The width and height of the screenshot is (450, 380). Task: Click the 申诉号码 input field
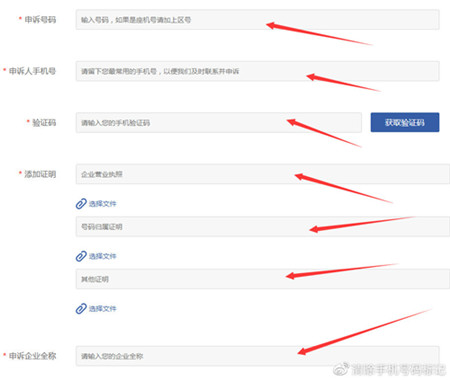point(257,20)
